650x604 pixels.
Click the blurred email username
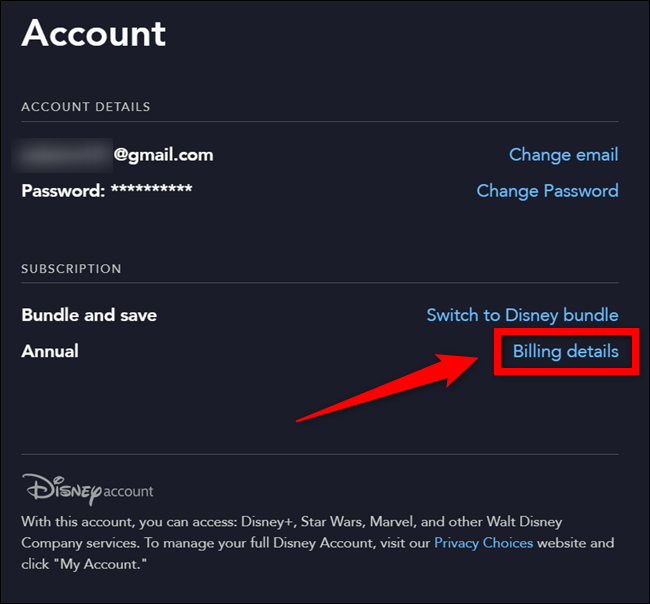point(62,155)
